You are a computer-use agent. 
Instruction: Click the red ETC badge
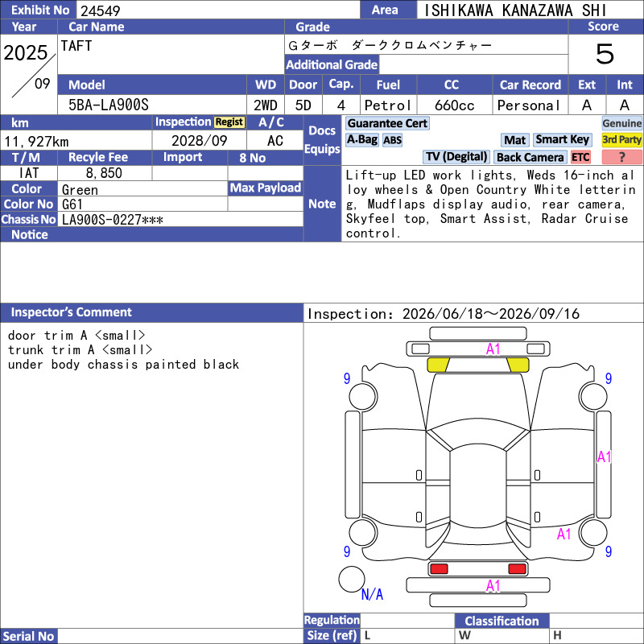click(x=580, y=157)
